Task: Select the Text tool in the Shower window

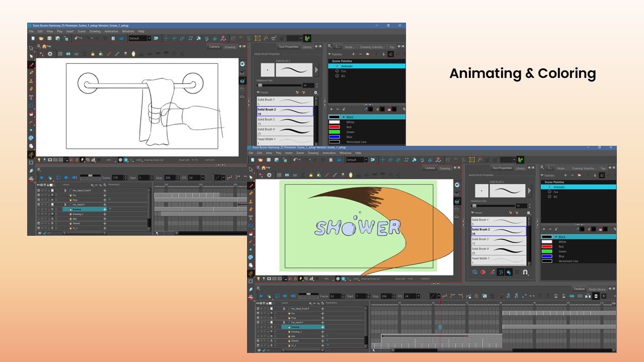Action: pyautogui.click(x=251, y=218)
